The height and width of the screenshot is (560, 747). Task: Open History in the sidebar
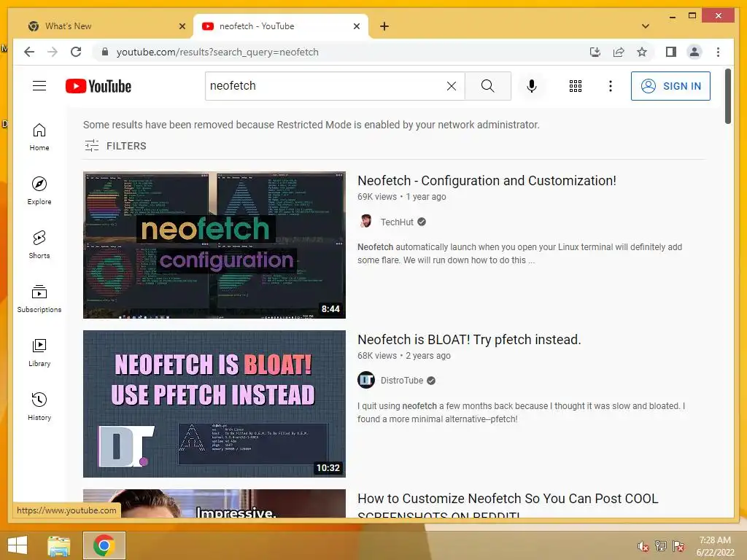click(39, 407)
